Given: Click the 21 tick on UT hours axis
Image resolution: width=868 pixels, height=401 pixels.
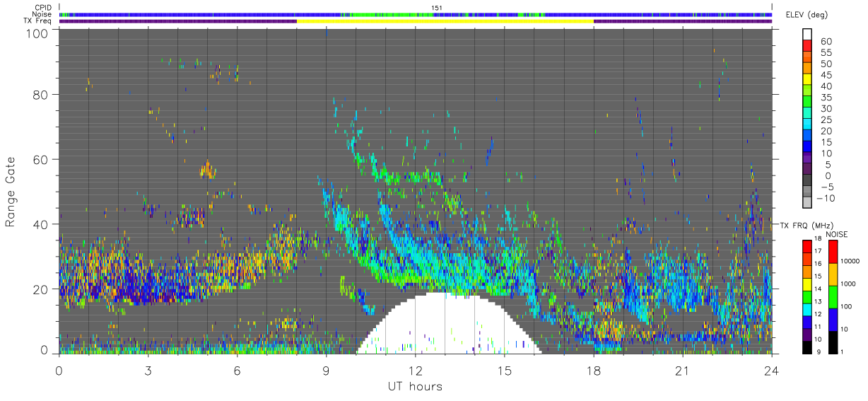Looking at the screenshot, I should [x=682, y=370].
